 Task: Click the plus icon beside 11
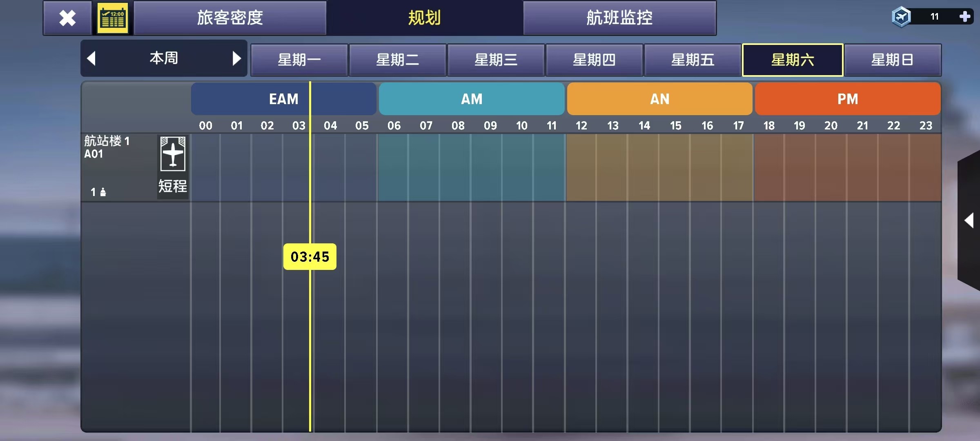[965, 17]
